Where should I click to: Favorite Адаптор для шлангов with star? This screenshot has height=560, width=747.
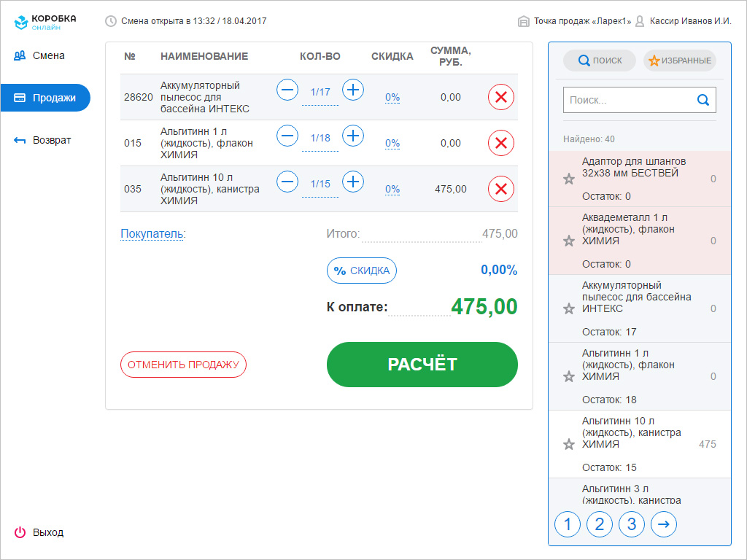point(569,179)
